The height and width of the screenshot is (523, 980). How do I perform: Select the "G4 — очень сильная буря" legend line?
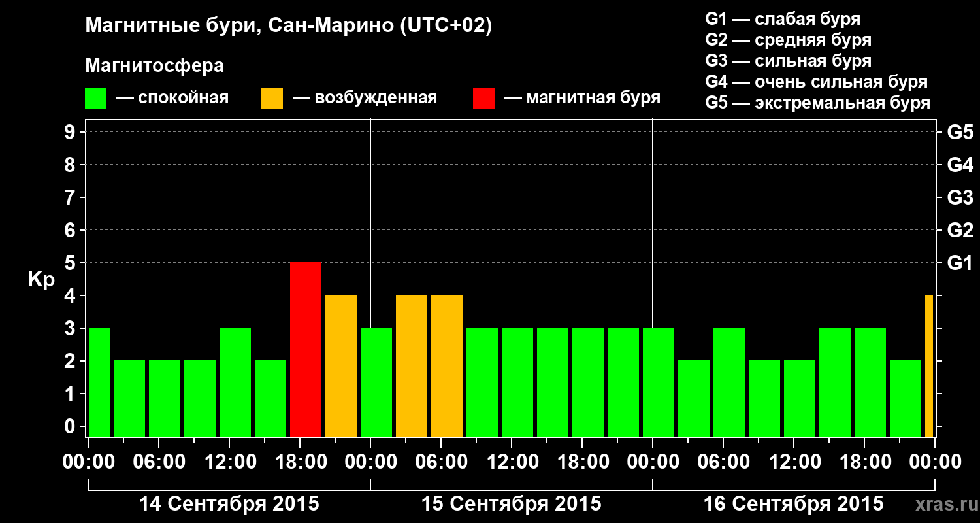(817, 82)
